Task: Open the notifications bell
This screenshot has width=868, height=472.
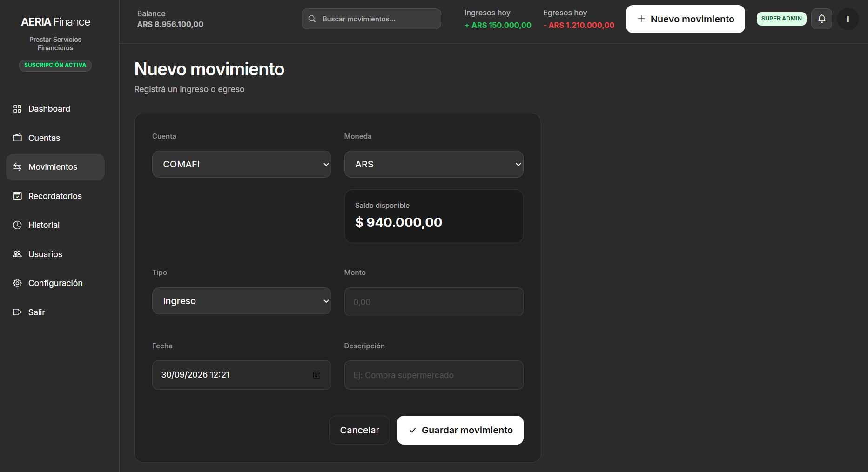Action: (821, 19)
